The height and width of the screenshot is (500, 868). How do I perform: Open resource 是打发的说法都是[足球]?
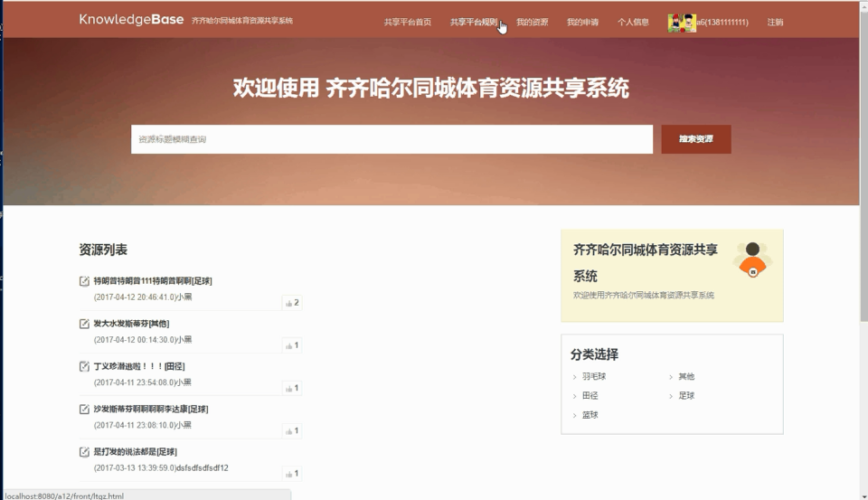(135, 452)
